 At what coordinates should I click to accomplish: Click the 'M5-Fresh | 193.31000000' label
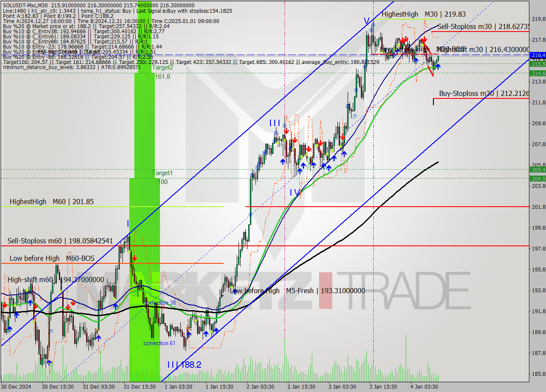(x=325, y=291)
